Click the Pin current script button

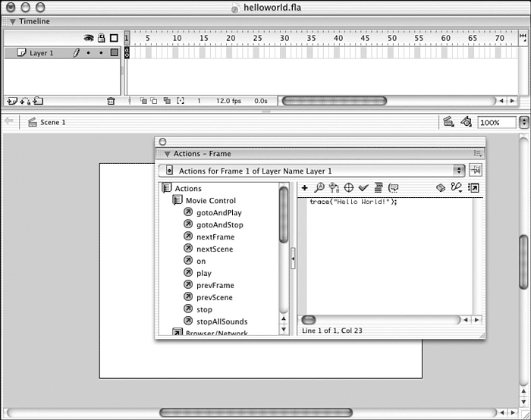[x=475, y=170]
